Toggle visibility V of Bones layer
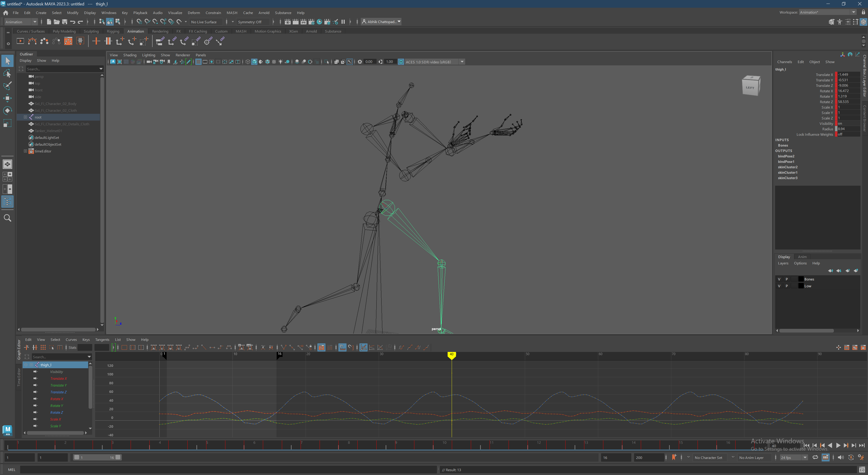 779,279
